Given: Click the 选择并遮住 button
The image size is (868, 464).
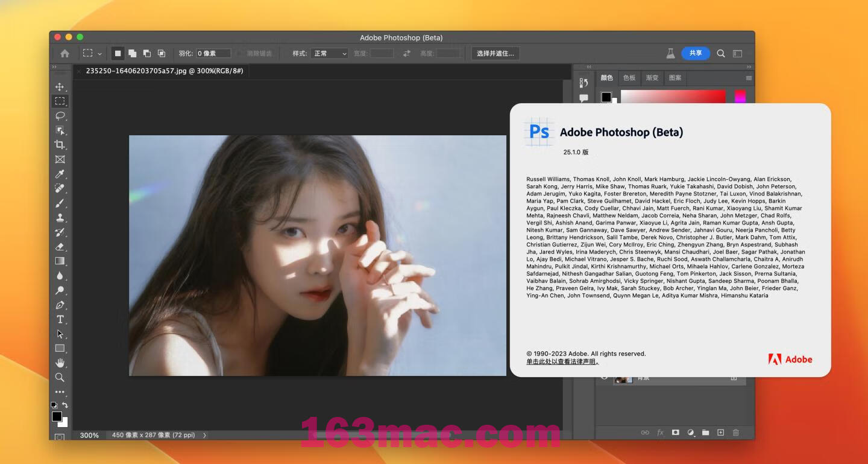Looking at the screenshot, I should click(x=495, y=53).
